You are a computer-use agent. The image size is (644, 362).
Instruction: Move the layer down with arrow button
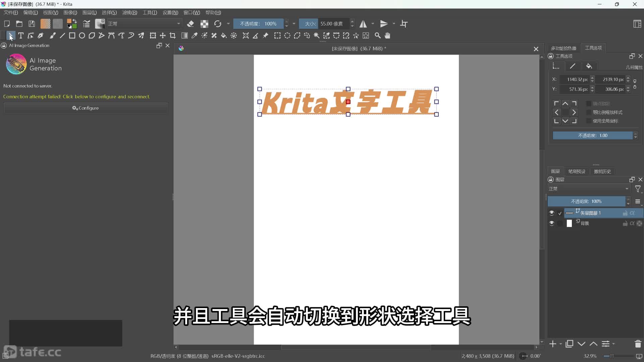coord(582,344)
